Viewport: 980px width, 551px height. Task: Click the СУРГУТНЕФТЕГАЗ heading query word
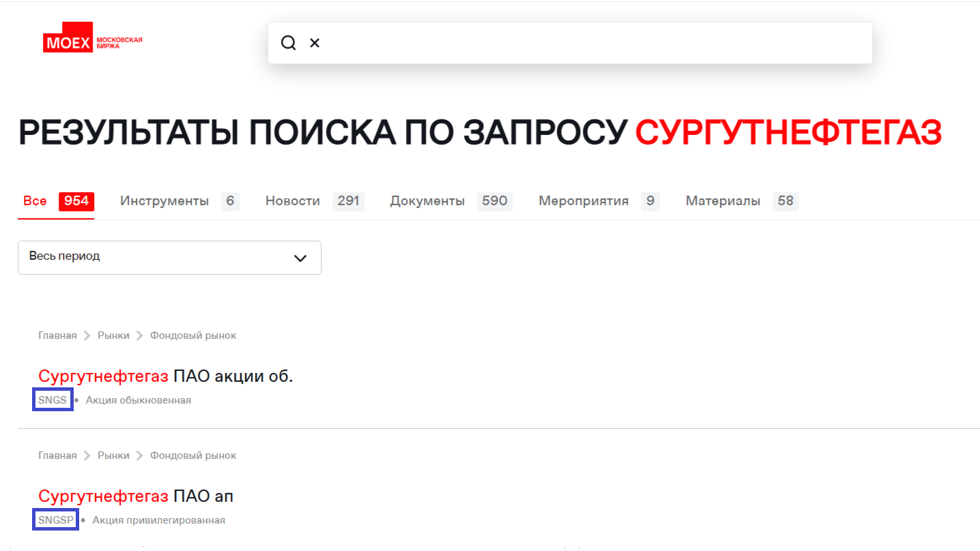[x=789, y=132]
